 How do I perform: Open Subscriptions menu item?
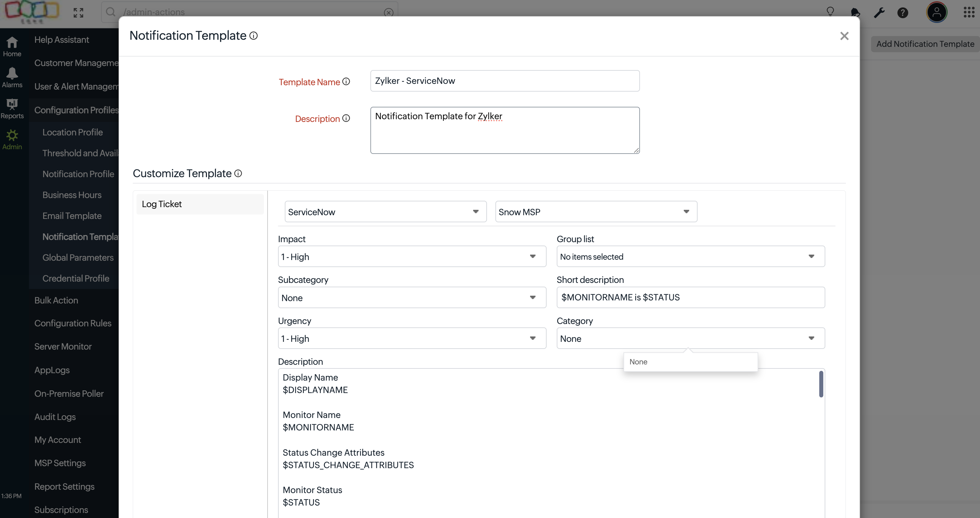click(61, 510)
